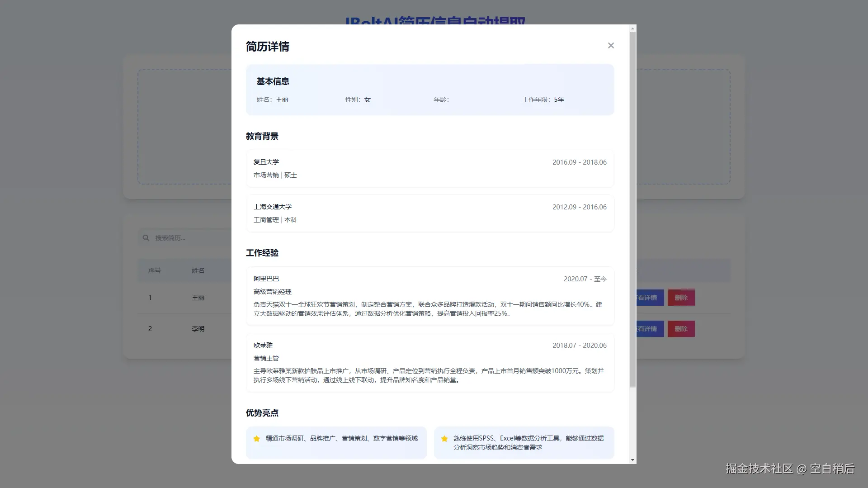Click the date range 2020.07 - 至今
Viewport: 868px width, 488px height.
(585, 279)
